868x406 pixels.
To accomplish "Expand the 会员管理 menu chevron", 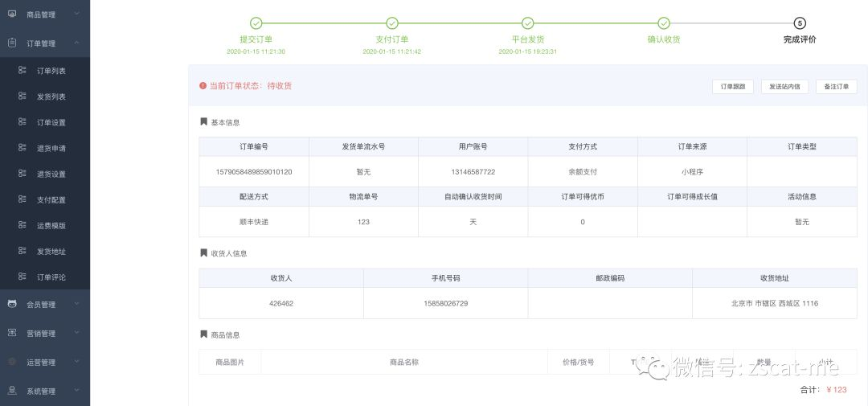I will [76, 304].
